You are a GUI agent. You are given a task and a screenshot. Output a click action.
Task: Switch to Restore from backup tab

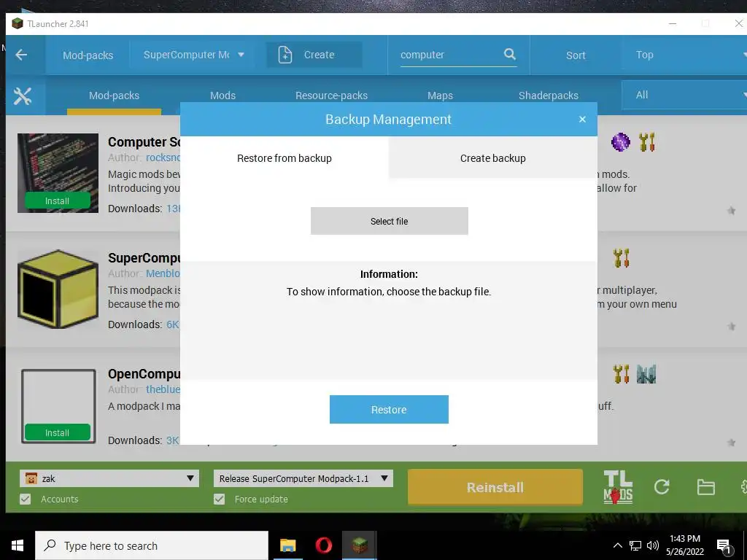(x=285, y=158)
